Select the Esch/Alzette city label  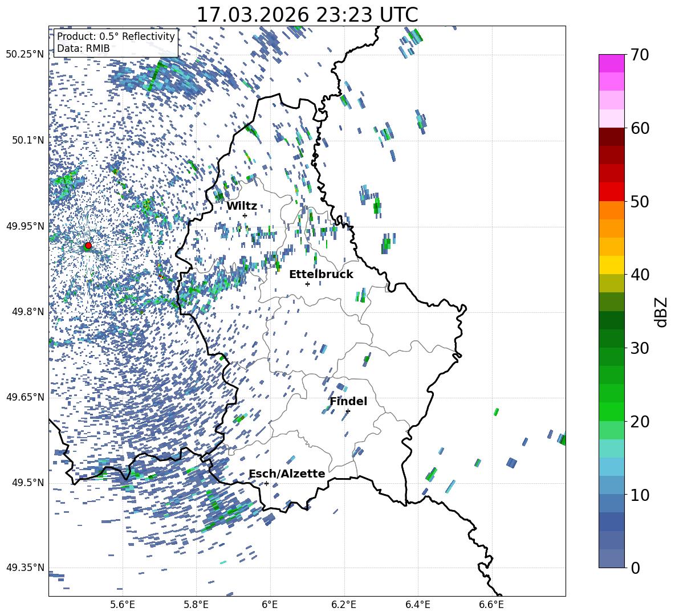click(x=287, y=474)
